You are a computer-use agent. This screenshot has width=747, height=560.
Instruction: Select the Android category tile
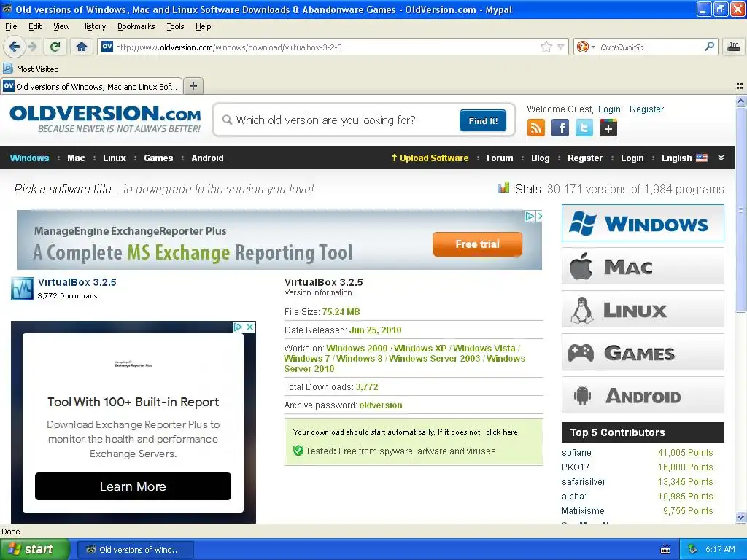pos(643,395)
